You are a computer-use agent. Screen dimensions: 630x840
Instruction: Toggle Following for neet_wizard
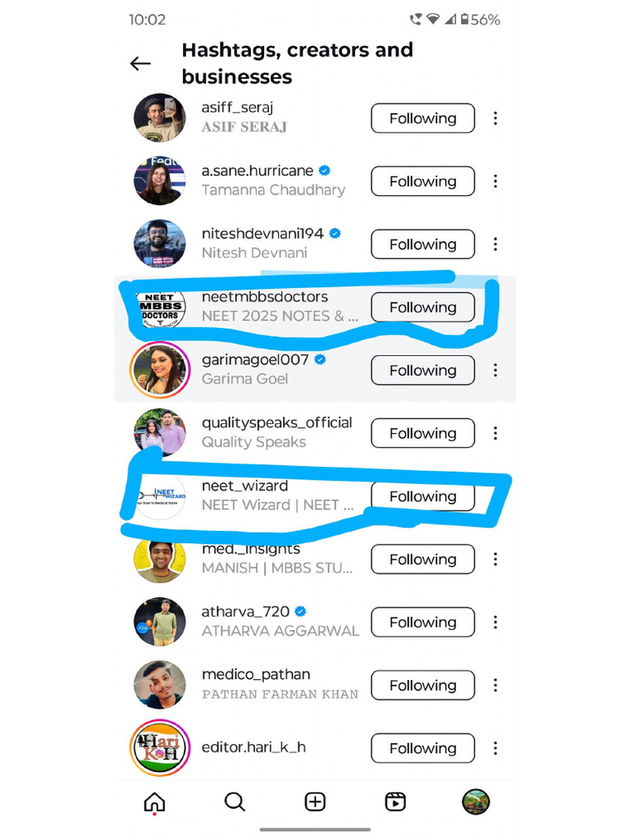[422, 496]
